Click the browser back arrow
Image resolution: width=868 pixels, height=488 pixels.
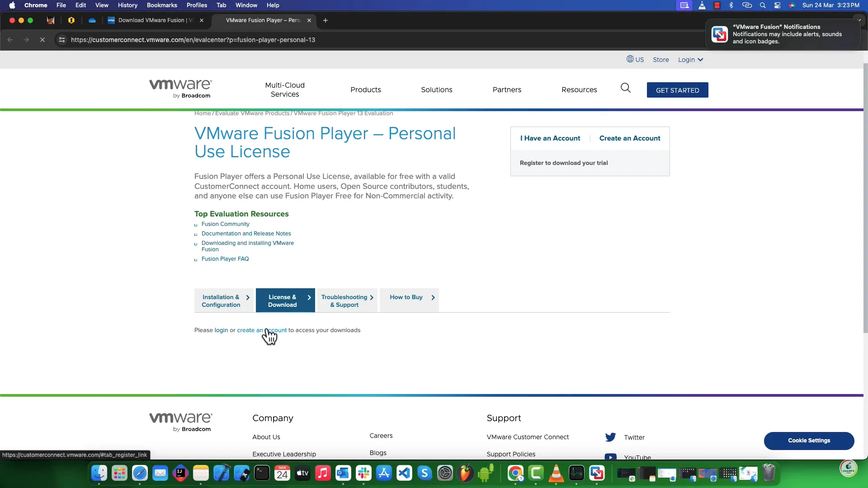pos(10,40)
